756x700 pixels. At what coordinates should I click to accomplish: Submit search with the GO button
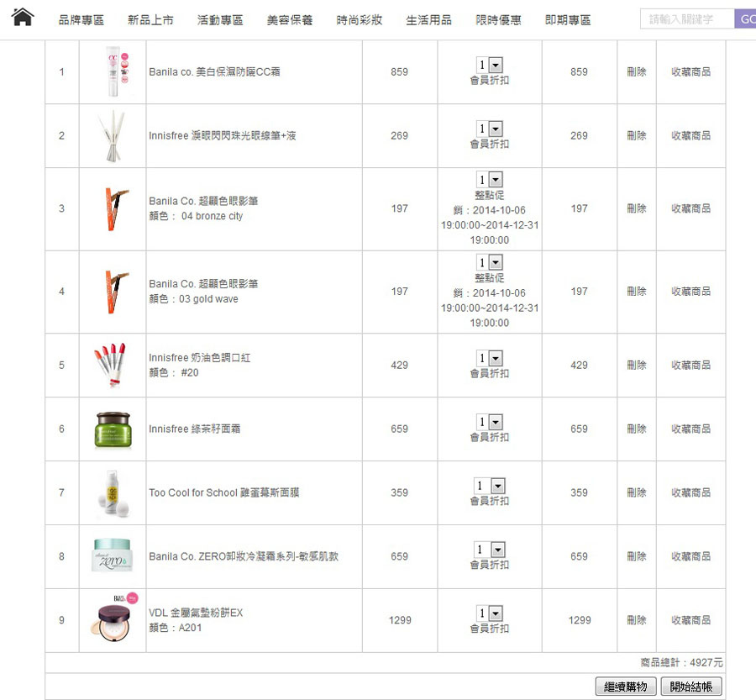[745, 18]
